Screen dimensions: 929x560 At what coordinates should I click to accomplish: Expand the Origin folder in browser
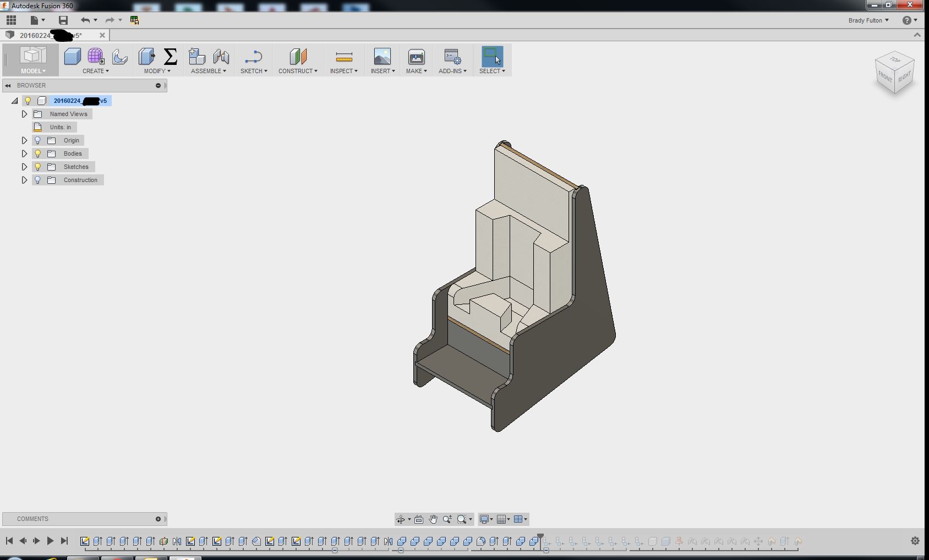click(x=24, y=140)
